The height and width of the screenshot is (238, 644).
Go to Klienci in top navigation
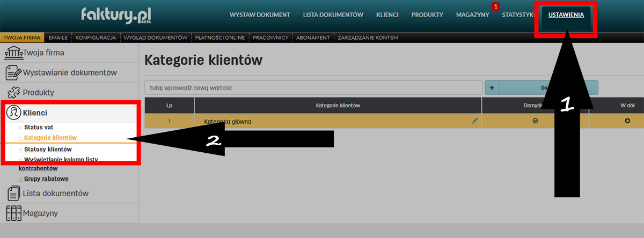[x=387, y=14]
